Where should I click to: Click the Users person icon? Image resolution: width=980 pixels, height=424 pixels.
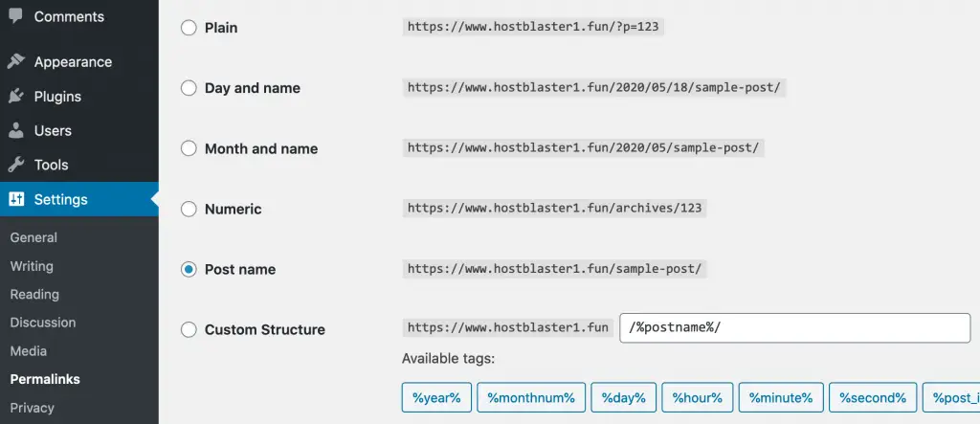click(x=16, y=130)
